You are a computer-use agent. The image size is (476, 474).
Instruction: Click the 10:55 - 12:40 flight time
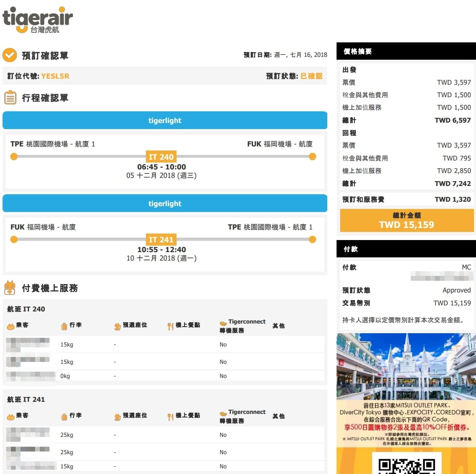162,249
